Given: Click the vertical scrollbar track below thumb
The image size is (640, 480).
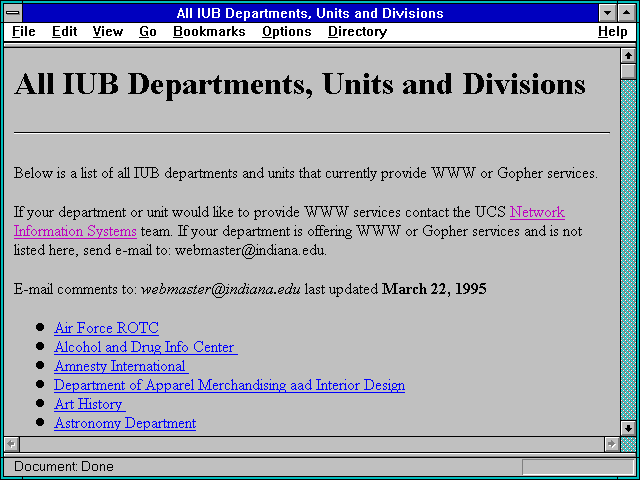Looking at the screenshot, I should (629, 250).
